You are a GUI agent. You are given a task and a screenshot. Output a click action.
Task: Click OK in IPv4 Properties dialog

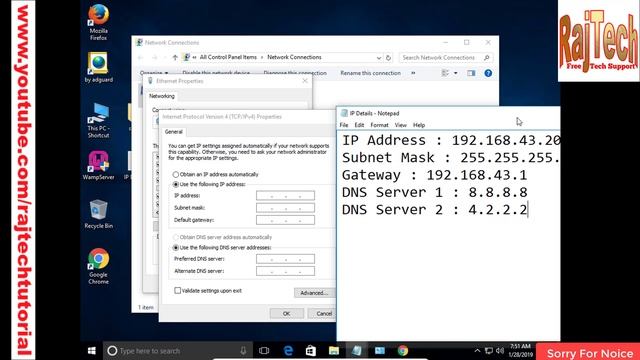pyautogui.click(x=287, y=313)
